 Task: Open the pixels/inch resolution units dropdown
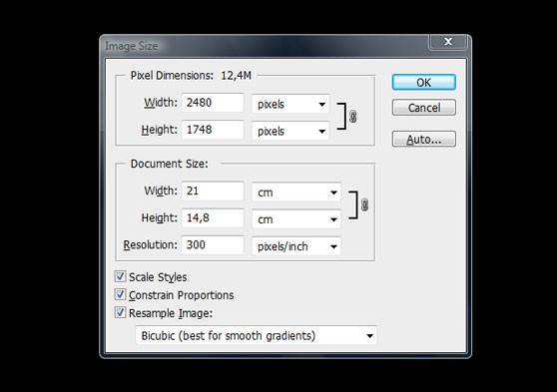(x=296, y=246)
